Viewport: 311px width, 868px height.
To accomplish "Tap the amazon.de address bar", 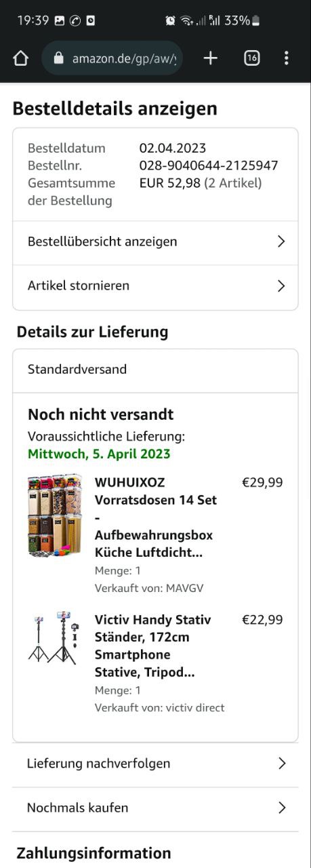I will pos(112,58).
